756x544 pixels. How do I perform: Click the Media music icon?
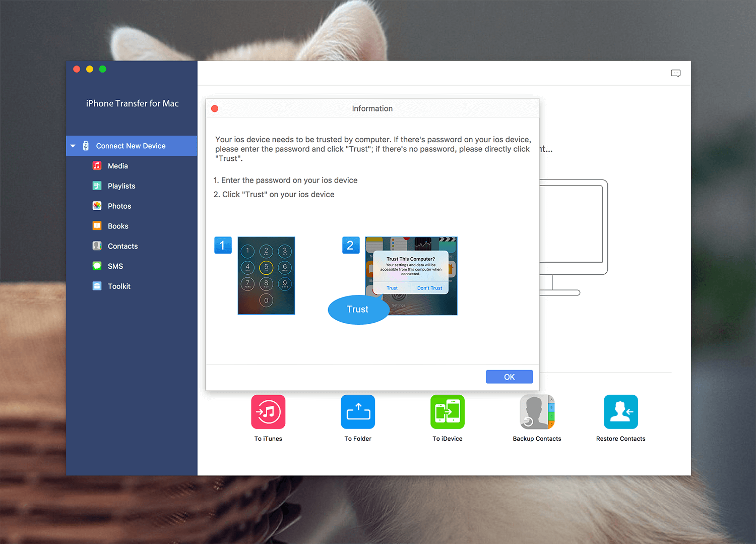pos(97,165)
